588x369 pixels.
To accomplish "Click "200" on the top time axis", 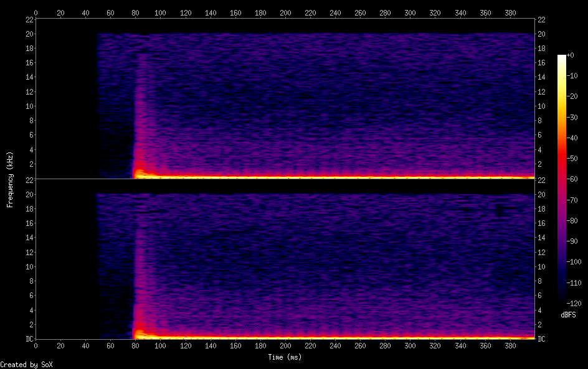I will 285,12.
